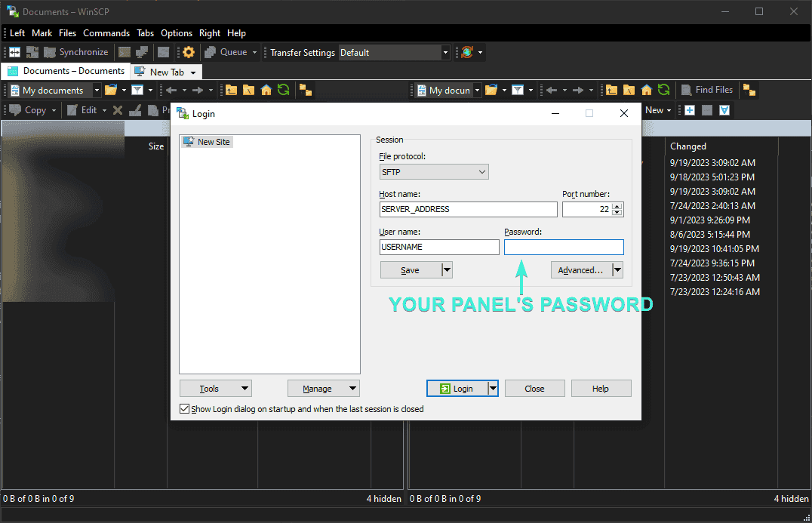Refresh the right panel directory
Image resolution: width=812 pixels, height=523 pixels.
coord(663,90)
